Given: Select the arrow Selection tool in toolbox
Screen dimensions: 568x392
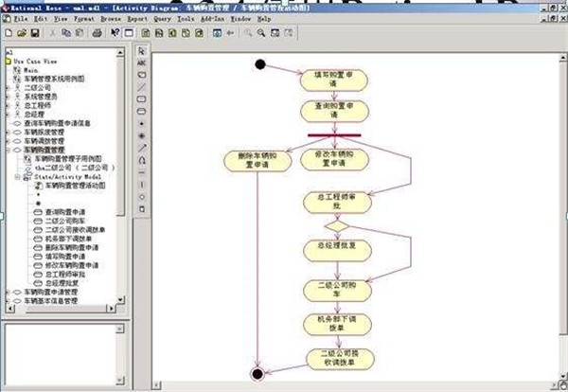Looking at the screenshot, I should 142,50.
